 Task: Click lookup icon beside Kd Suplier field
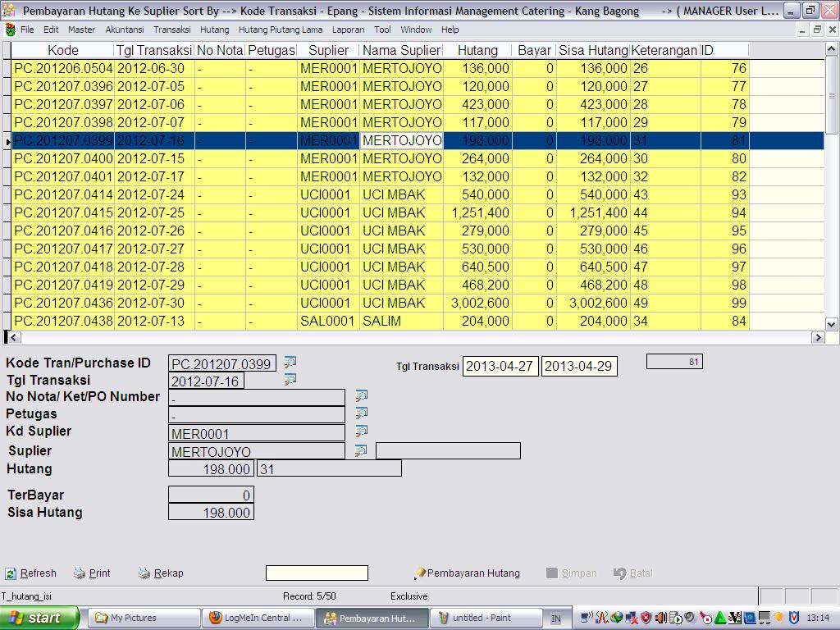(x=361, y=431)
